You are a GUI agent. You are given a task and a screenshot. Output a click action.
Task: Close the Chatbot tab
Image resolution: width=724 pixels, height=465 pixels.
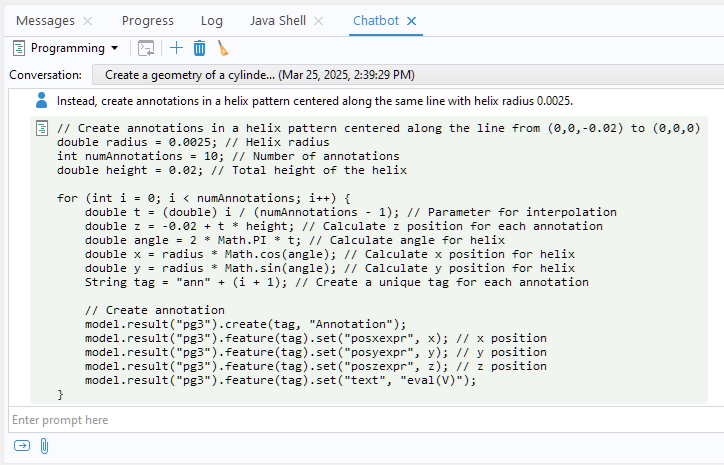[411, 20]
